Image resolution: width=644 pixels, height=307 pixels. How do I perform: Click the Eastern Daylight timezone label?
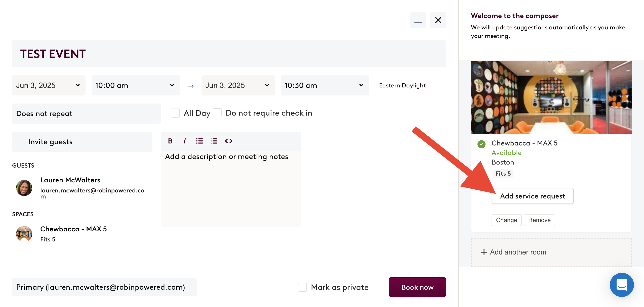403,85
